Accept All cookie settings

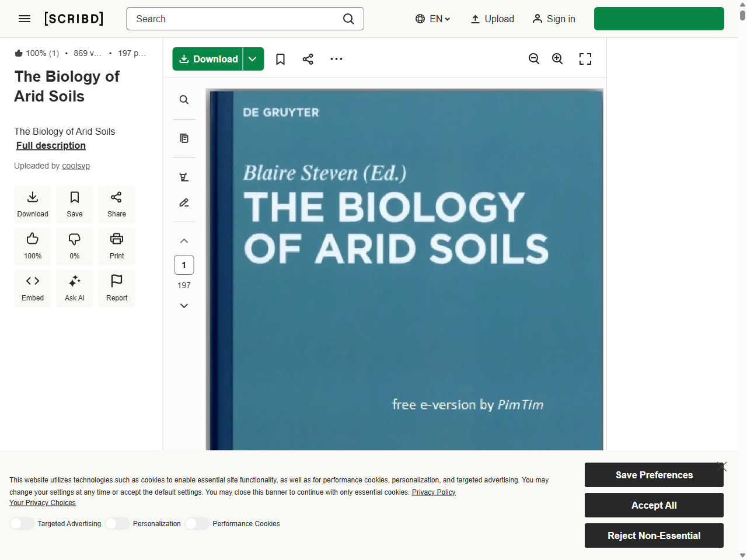pyautogui.click(x=654, y=505)
